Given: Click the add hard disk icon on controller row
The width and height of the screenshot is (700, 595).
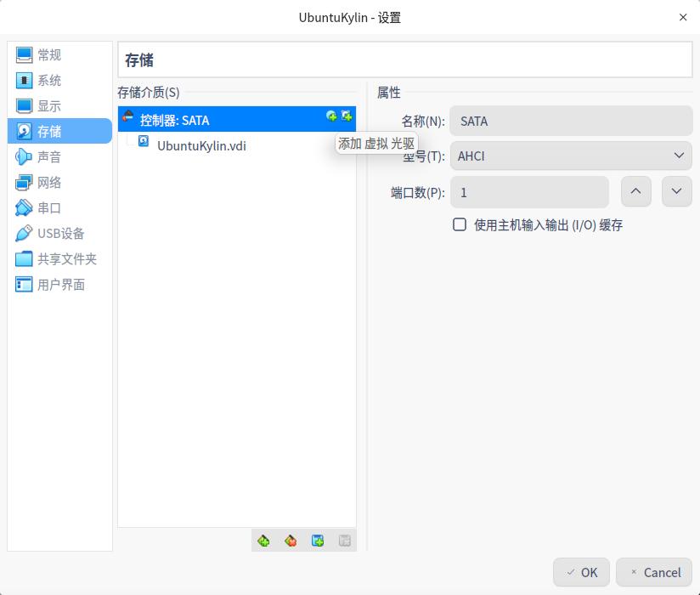Looking at the screenshot, I should pyautogui.click(x=345, y=114).
